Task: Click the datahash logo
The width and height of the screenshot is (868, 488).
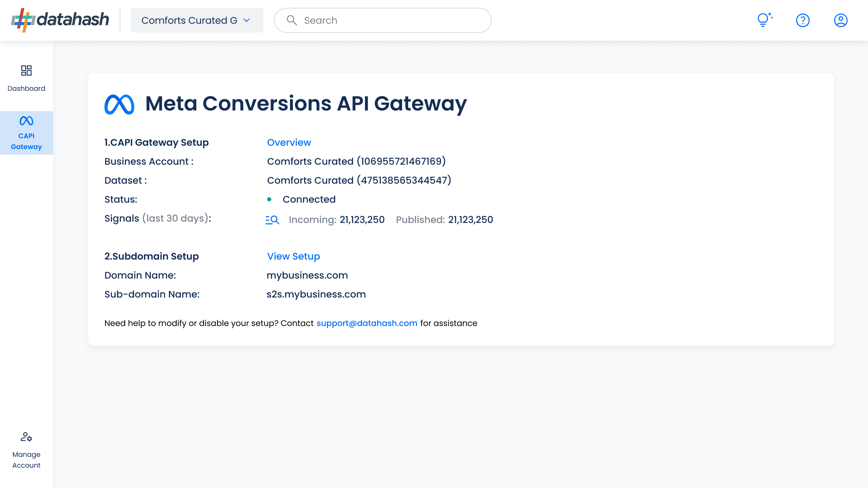Action: [x=60, y=20]
